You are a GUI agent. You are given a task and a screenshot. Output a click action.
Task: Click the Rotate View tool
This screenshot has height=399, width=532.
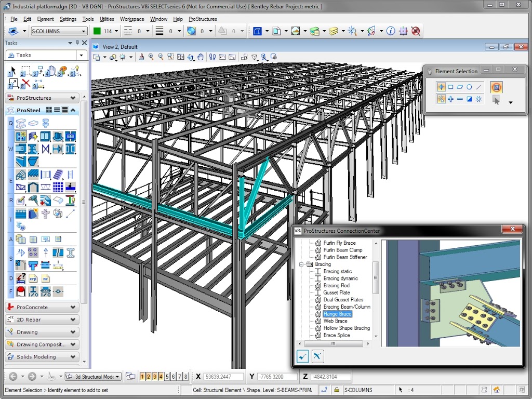191,57
